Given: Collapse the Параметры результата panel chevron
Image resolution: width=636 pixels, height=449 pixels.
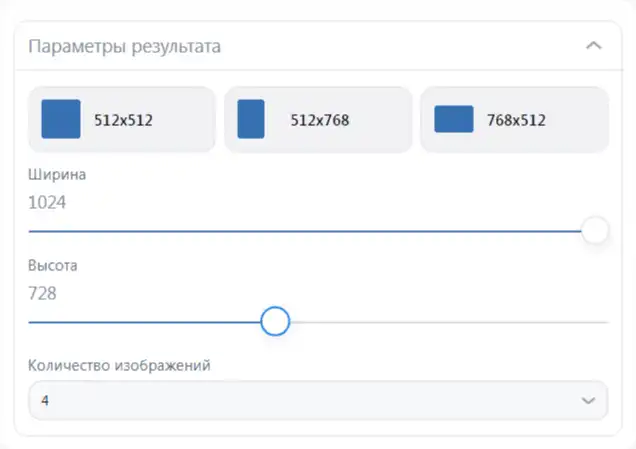Looking at the screenshot, I should pos(593,45).
